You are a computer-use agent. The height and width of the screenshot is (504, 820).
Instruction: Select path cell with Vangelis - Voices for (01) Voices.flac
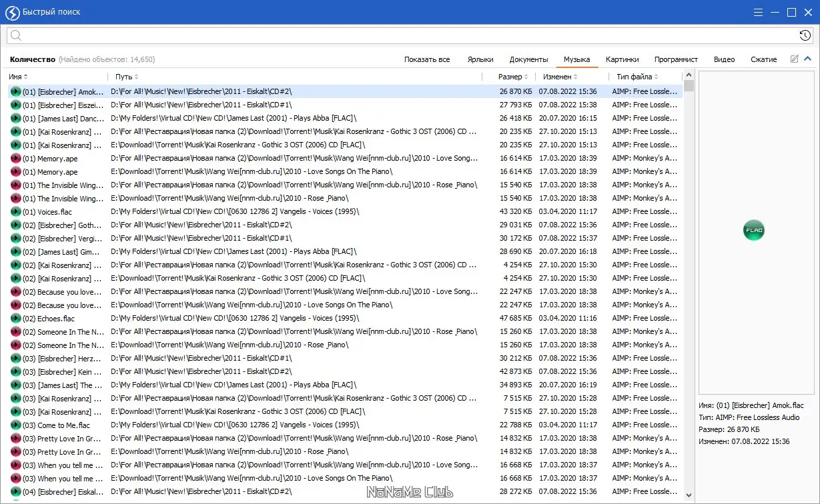pyautogui.click(x=235, y=211)
